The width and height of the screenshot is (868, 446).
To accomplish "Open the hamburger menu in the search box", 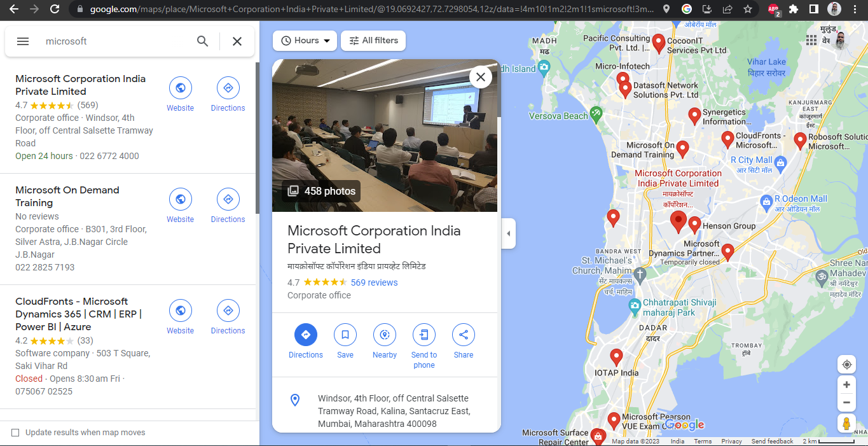I will (23, 41).
